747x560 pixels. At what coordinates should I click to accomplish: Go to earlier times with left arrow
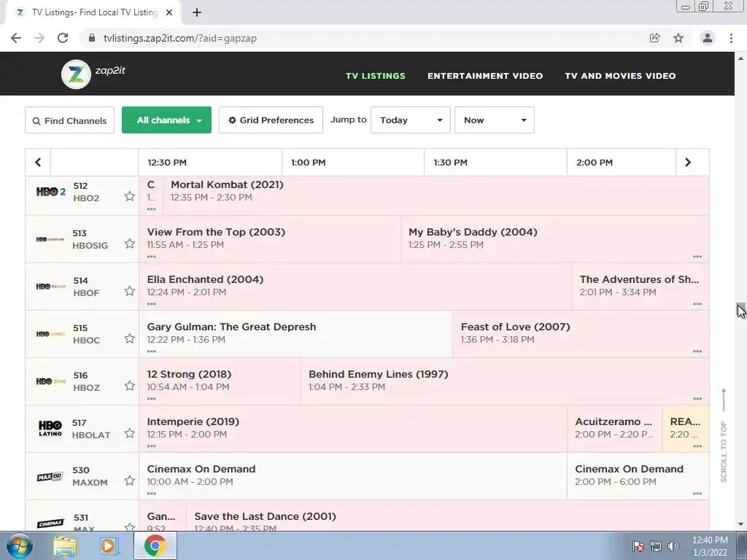click(38, 163)
